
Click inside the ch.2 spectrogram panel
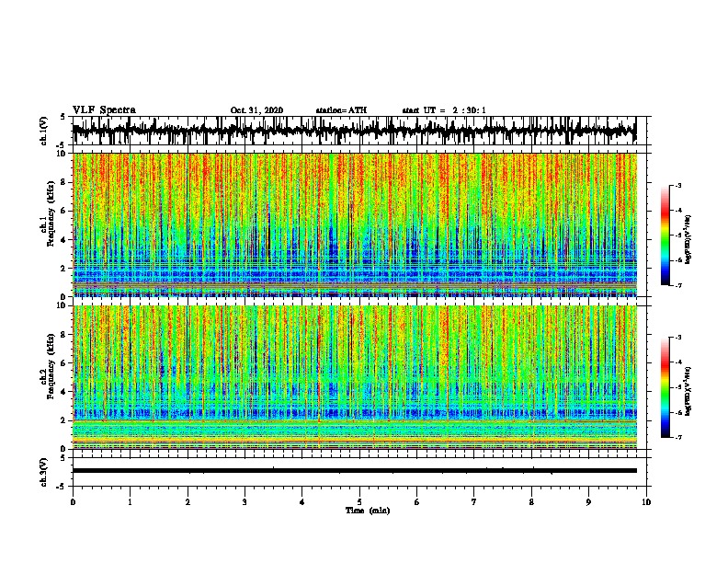coord(355,377)
